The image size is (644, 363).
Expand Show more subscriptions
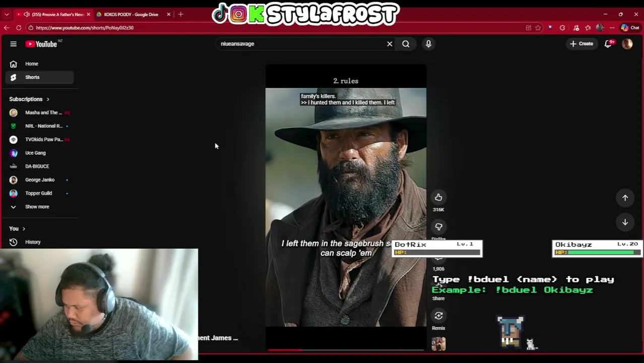[x=40, y=207]
